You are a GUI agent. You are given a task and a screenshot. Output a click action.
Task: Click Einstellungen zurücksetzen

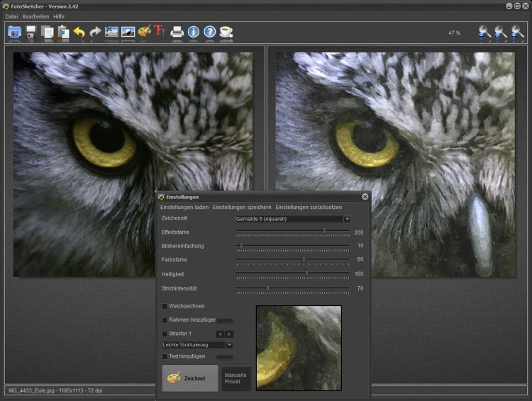pos(309,207)
